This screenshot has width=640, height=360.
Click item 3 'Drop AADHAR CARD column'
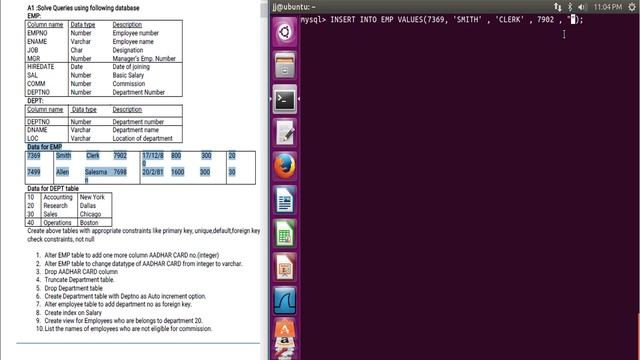click(81, 272)
